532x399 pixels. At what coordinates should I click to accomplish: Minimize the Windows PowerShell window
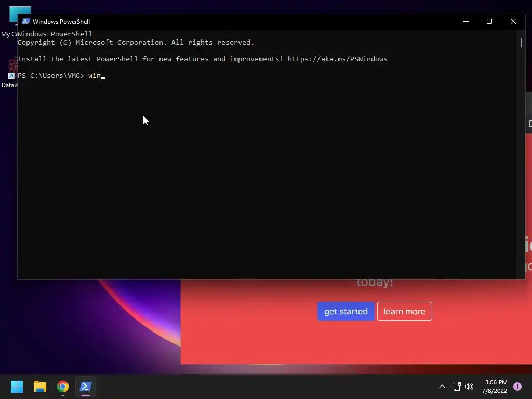pyautogui.click(x=466, y=21)
